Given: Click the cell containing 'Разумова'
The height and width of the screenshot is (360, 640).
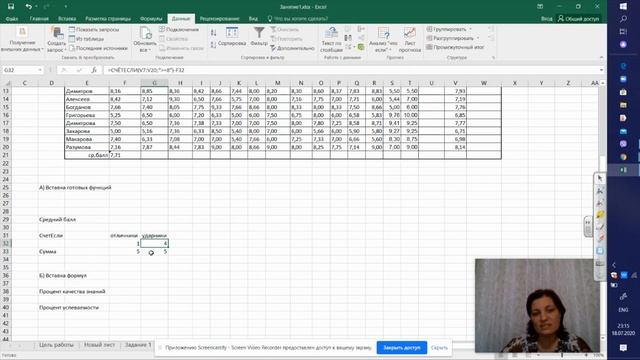Looking at the screenshot, I should [87, 147].
